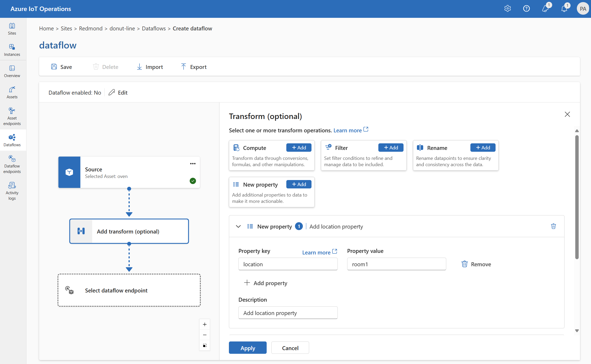Click Apply to save transform settings

point(248,347)
